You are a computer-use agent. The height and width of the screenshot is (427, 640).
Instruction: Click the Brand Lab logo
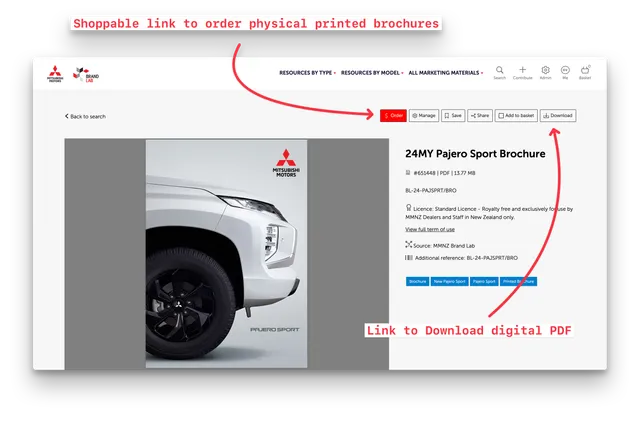[87, 73]
